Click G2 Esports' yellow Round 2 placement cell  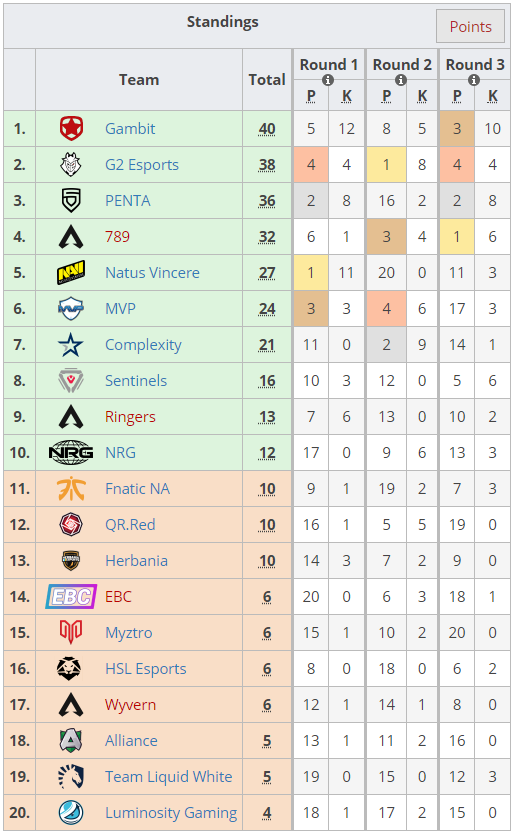[387, 165]
